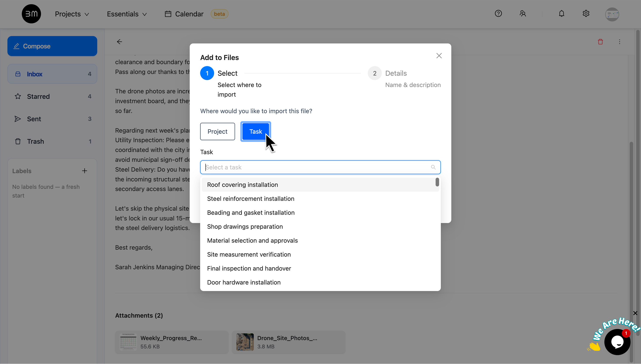Image resolution: width=641 pixels, height=364 pixels.
Task: Open the email more options menu
Action: click(x=619, y=42)
